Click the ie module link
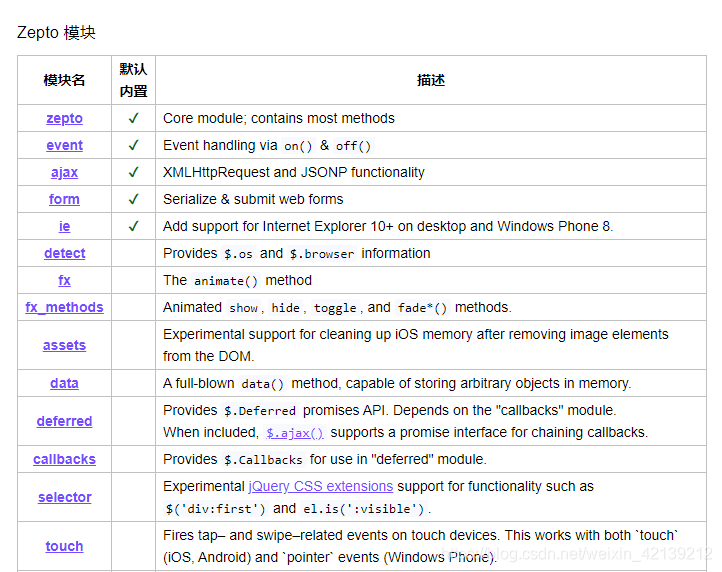Image resolution: width=722 pixels, height=572 pixels. point(64,226)
